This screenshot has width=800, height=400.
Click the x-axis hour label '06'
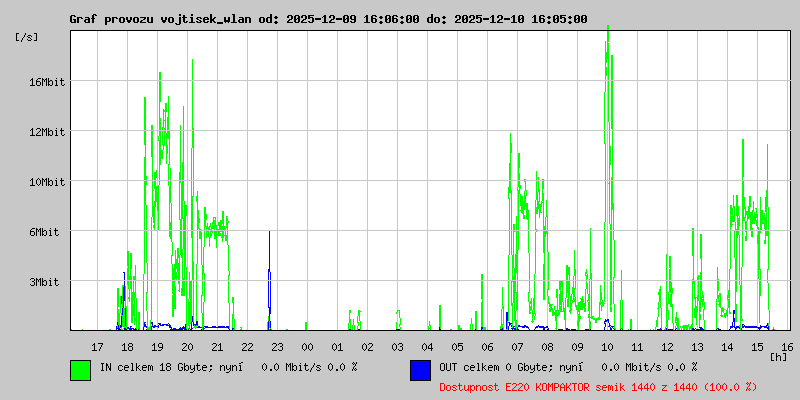click(x=487, y=347)
